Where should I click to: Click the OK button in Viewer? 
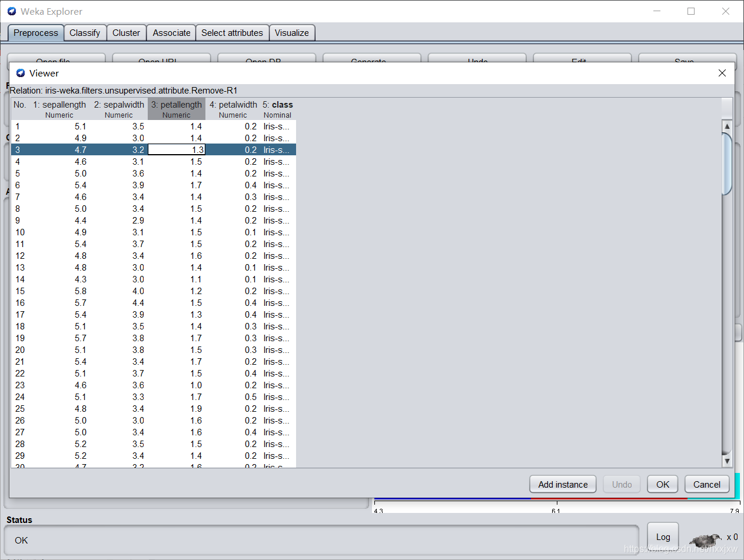point(663,484)
